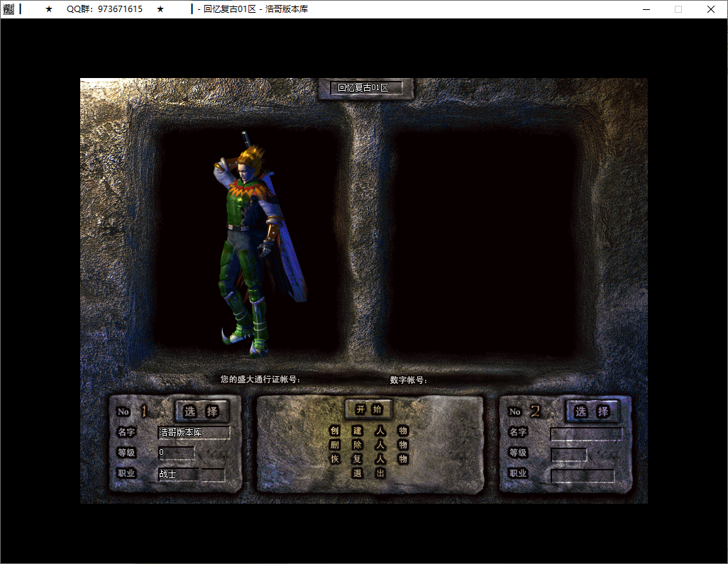This screenshot has height=564, width=728.
Task: Click 删除人物 to delete a character
Action: [x=368, y=445]
